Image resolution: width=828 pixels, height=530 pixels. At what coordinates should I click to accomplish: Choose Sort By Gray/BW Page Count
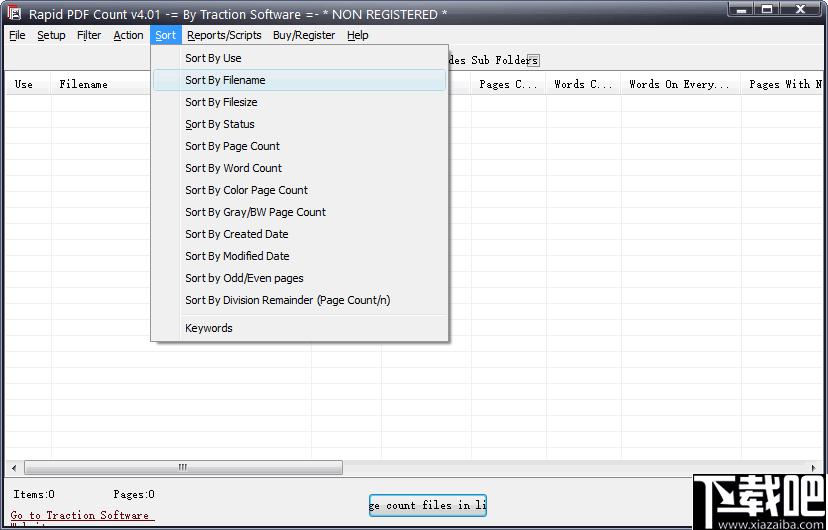(x=299, y=212)
